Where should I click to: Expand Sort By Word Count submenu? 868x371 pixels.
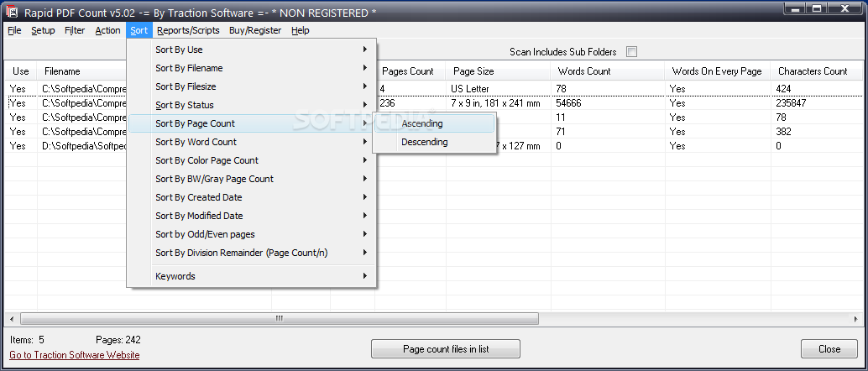point(252,142)
